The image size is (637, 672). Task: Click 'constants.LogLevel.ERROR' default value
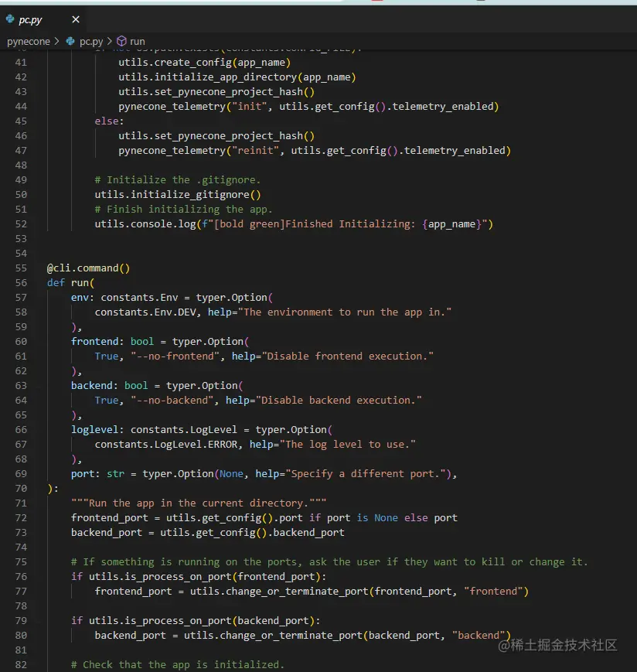[x=165, y=445]
